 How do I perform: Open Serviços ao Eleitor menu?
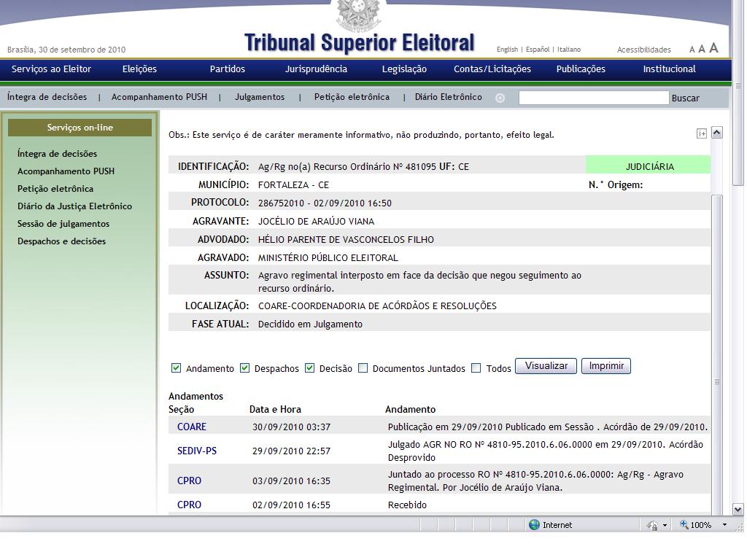[52, 69]
